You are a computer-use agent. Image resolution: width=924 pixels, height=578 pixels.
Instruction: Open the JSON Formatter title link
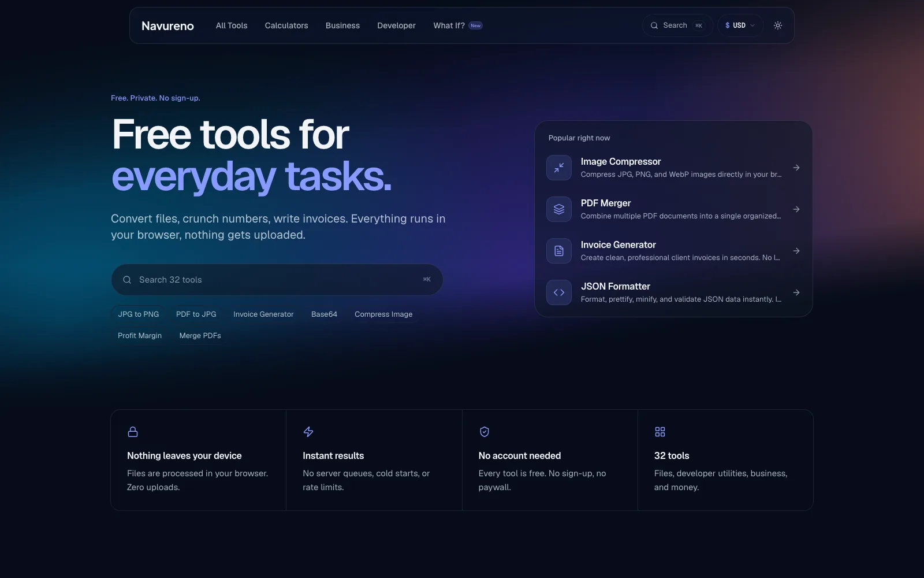point(616,287)
